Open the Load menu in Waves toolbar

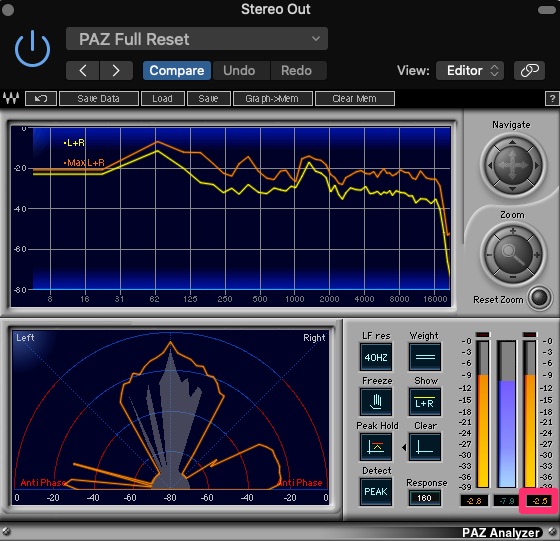[x=163, y=99]
